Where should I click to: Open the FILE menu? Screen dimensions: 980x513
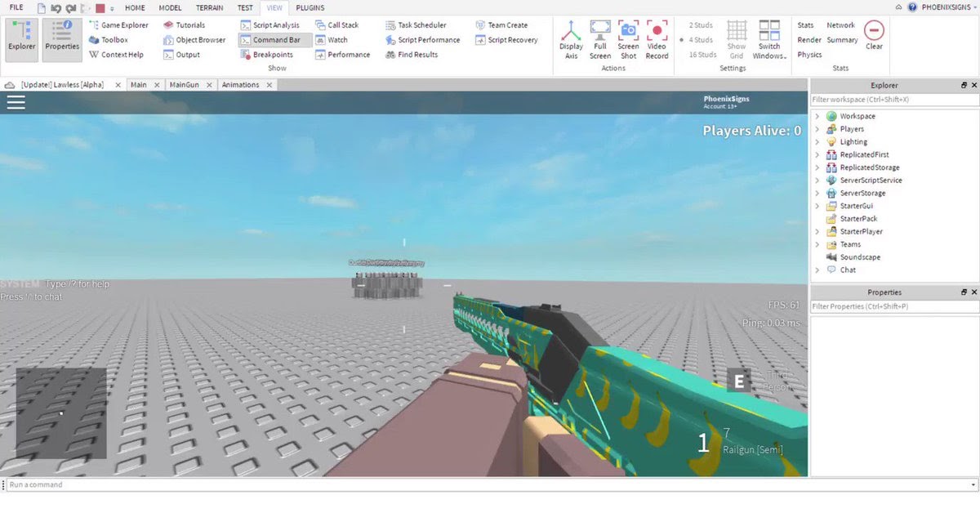pos(16,7)
